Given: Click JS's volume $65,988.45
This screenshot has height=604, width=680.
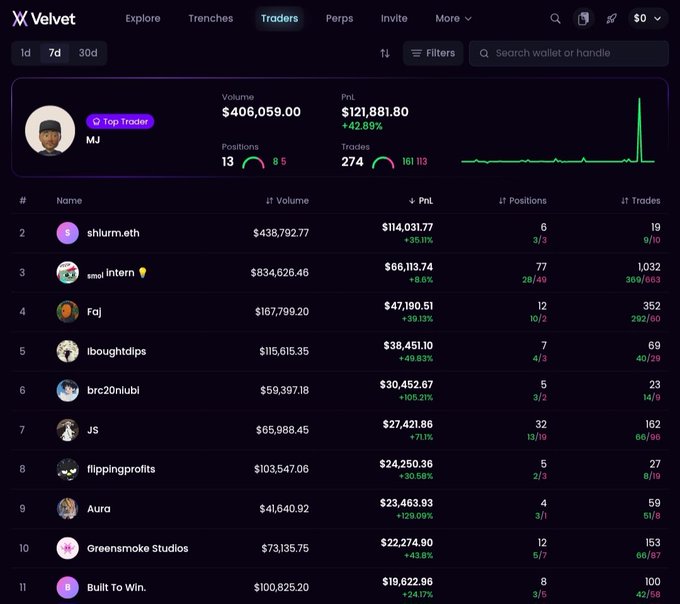Looking at the screenshot, I should 282,430.
